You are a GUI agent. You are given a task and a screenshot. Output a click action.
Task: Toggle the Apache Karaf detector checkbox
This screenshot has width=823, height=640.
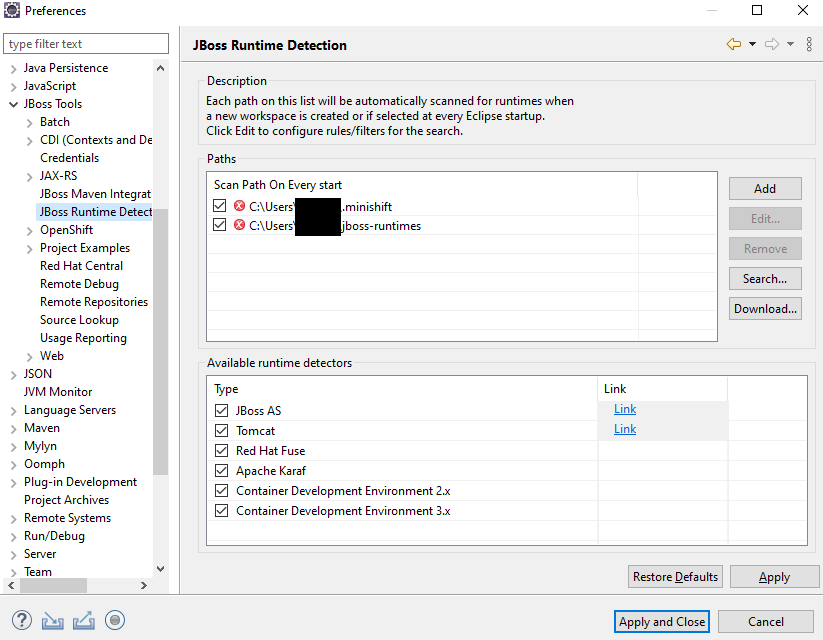[x=221, y=470]
